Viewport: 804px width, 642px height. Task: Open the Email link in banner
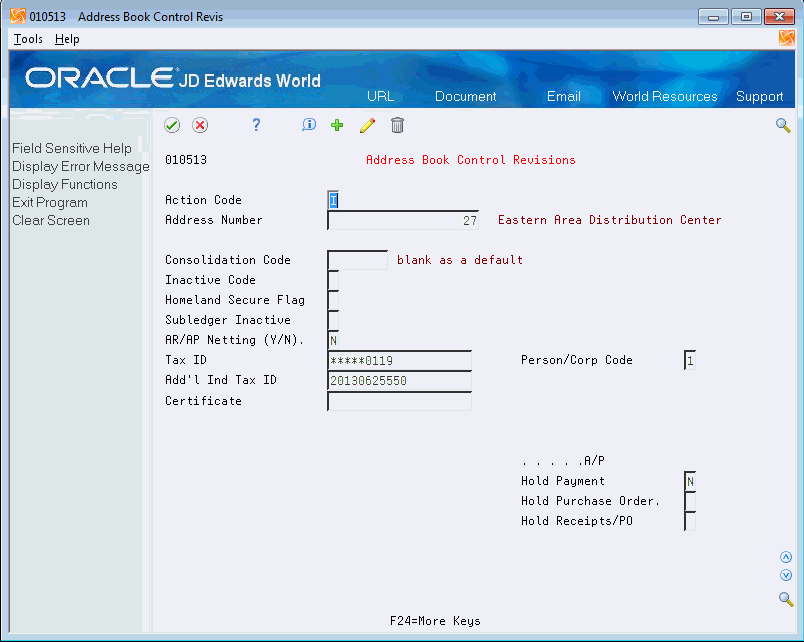[564, 96]
